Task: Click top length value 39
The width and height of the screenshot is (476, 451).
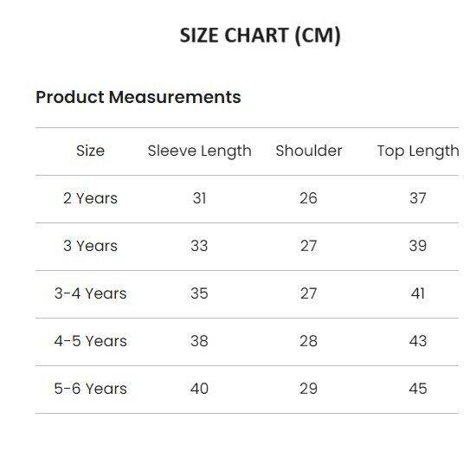Action: click(x=418, y=246)
